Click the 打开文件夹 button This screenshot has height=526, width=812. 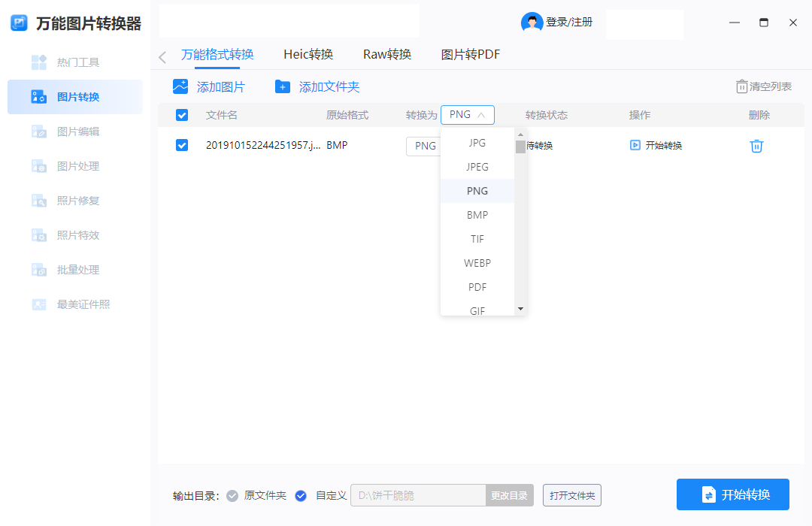(571, 495)
